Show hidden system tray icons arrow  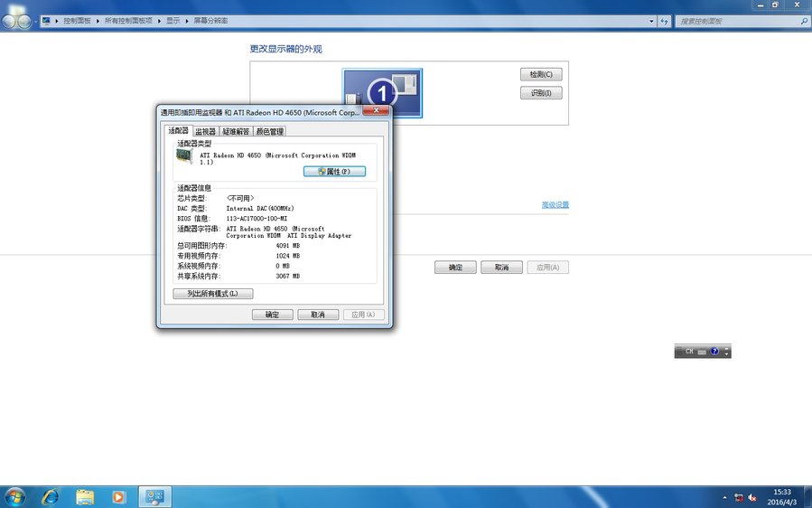(724, 497)
